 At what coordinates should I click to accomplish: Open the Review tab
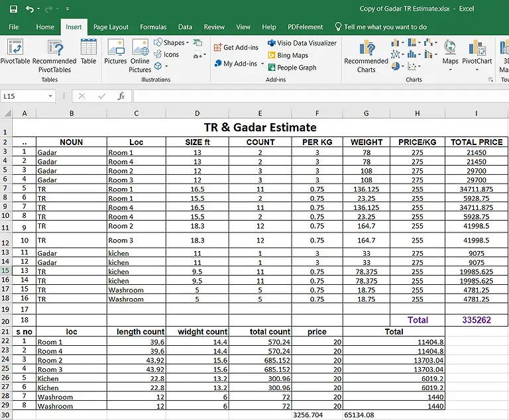pyautogui.click(x=214, y=27)
